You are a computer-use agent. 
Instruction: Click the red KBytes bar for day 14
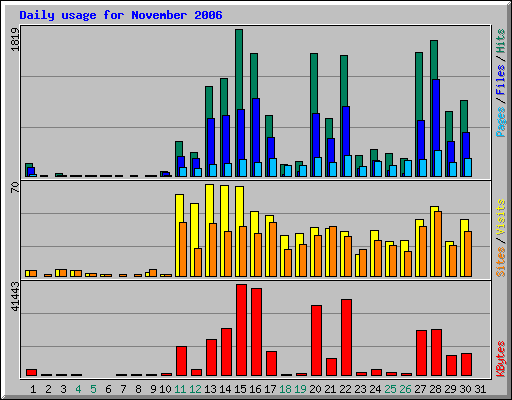point(226,352)
